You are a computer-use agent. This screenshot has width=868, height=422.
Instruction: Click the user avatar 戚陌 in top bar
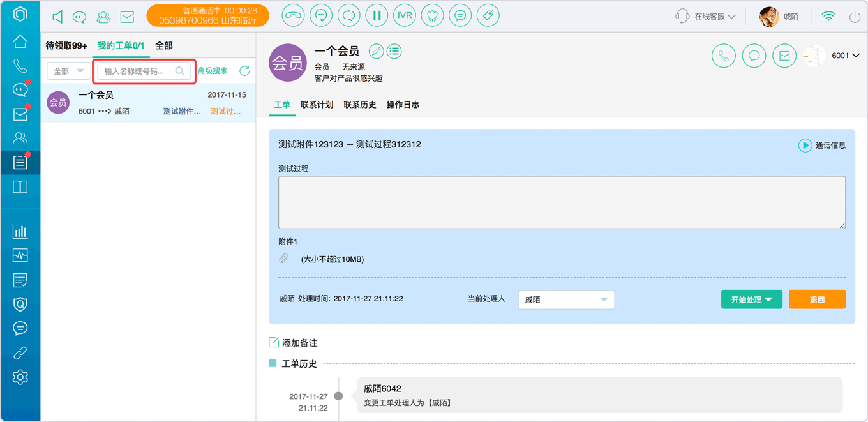pyautogui.click(x=769, y=17)
